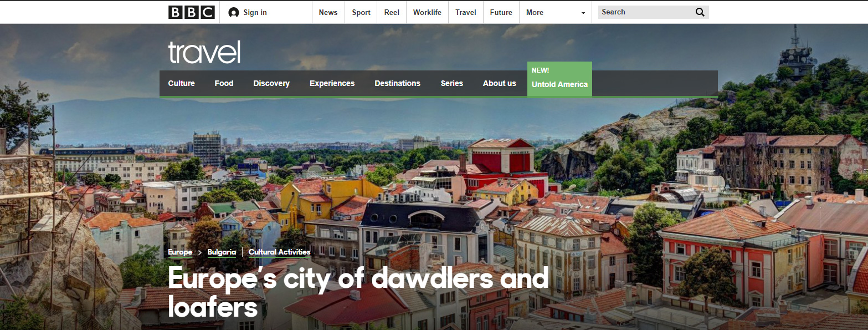Follow the Bulgaria breadcrumb link
868x330 pixels.
(222, 252)
